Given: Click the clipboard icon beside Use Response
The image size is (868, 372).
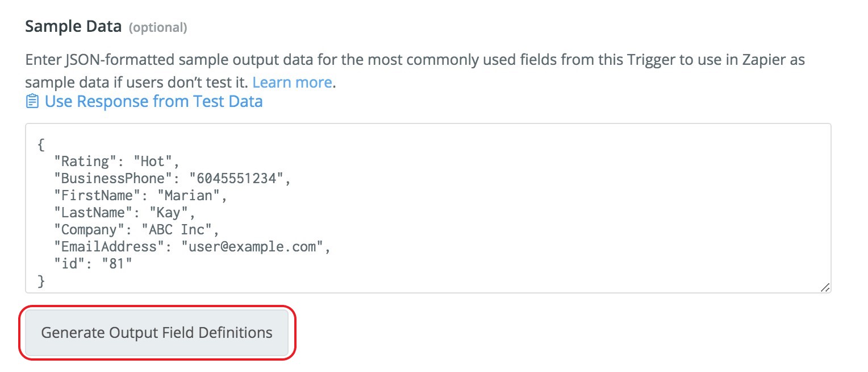Looking at the screenshot, I should click(x=32, y=102).
